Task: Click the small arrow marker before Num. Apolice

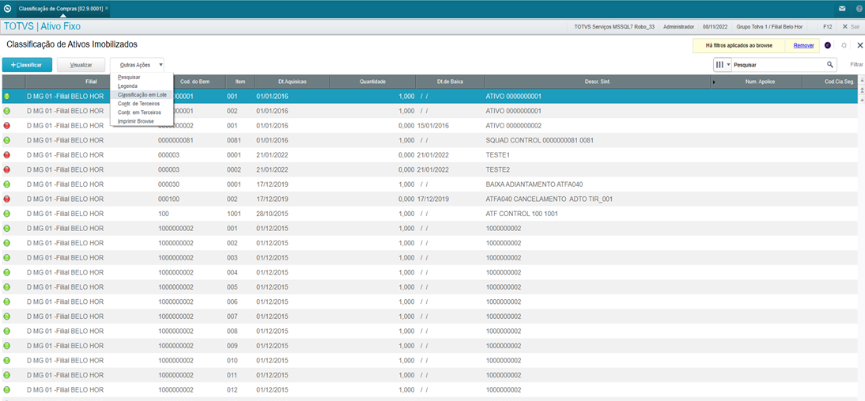Action: pyautogui.click(x=714, y=82)
